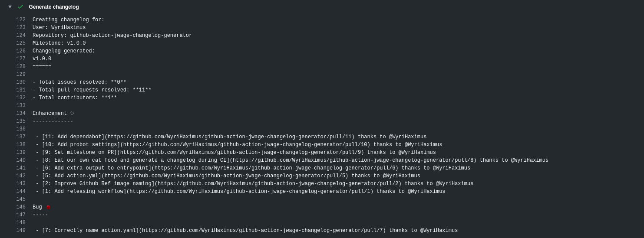Select log line number 137
This screenshot has width=644, height=238.
[21, 137]
